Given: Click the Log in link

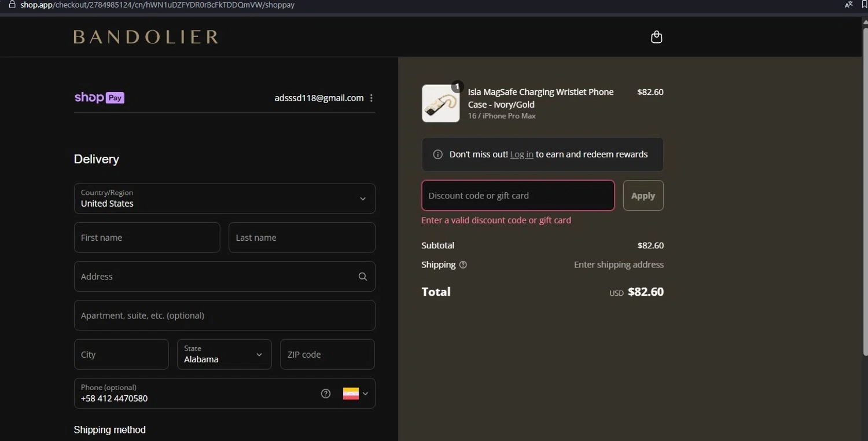Looking at the screenshot, I should pyautogui.click(x=521, y=155).
